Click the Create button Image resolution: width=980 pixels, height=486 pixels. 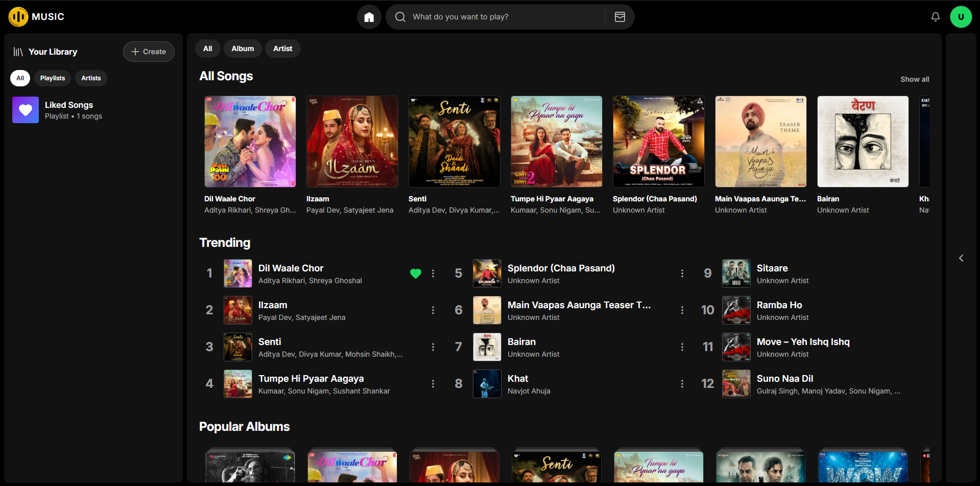pyautogui.click(x=149, y=52)
